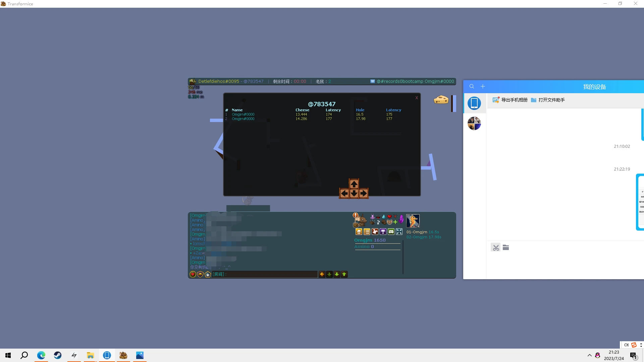Open the list menu icon in game panel

pos(367,232)
